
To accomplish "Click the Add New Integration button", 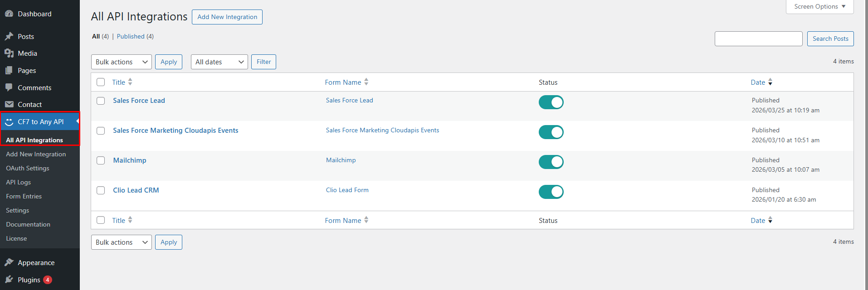I will tap(227, 17).
